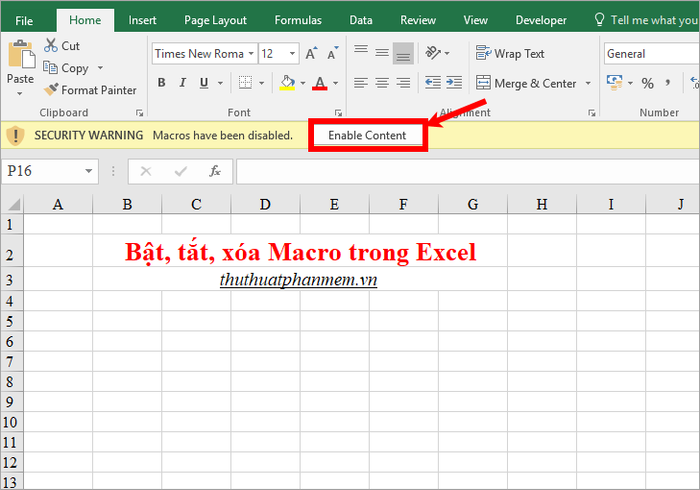This screenshot has width=700, height=490.
Task: Click the security warning shield icon
Action: 16,135
